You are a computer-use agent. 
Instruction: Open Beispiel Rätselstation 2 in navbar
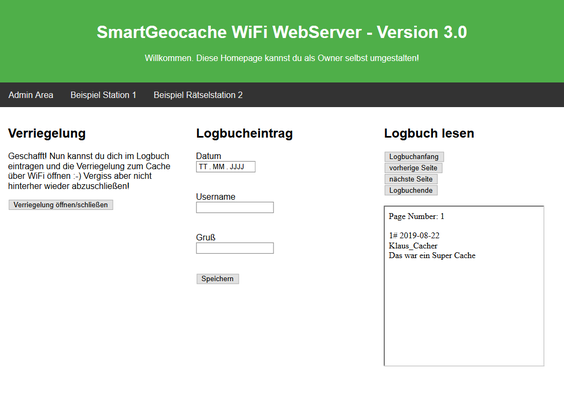coord(198,95)
